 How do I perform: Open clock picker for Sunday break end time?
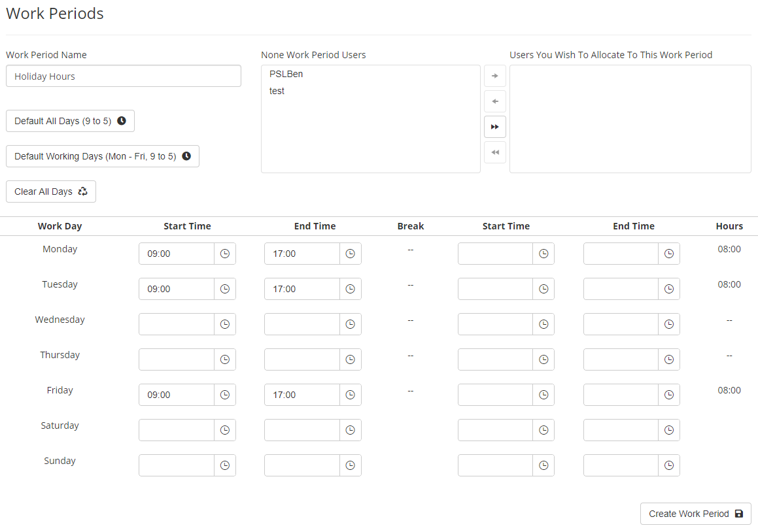[669, 465]
